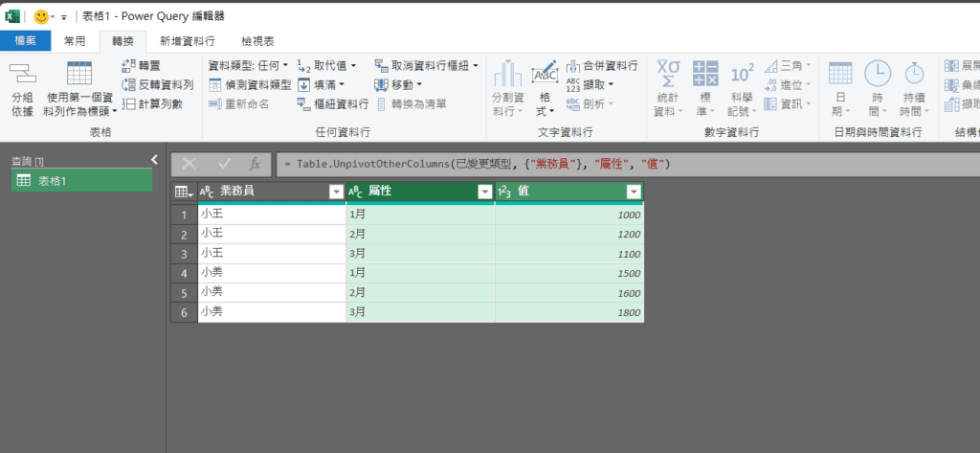The image size is (980, 453).
Task: Click the data type icon on 值 column
Action: [504, 192]
